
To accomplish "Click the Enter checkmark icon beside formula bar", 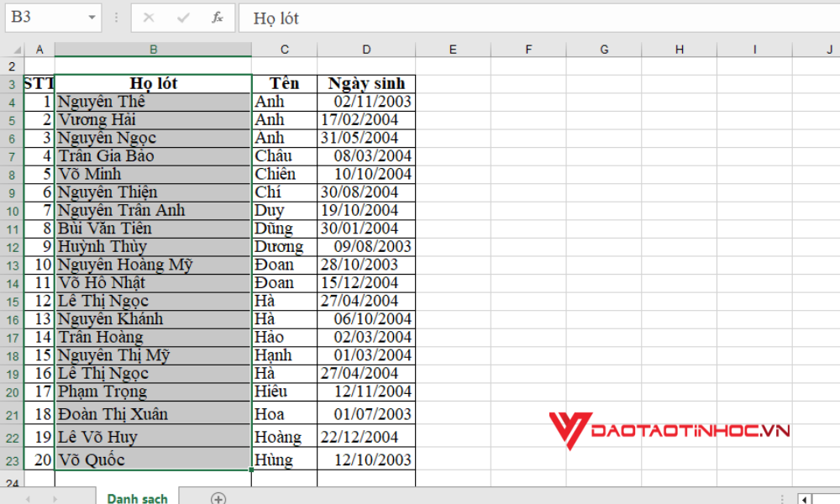I will [182, 17].
